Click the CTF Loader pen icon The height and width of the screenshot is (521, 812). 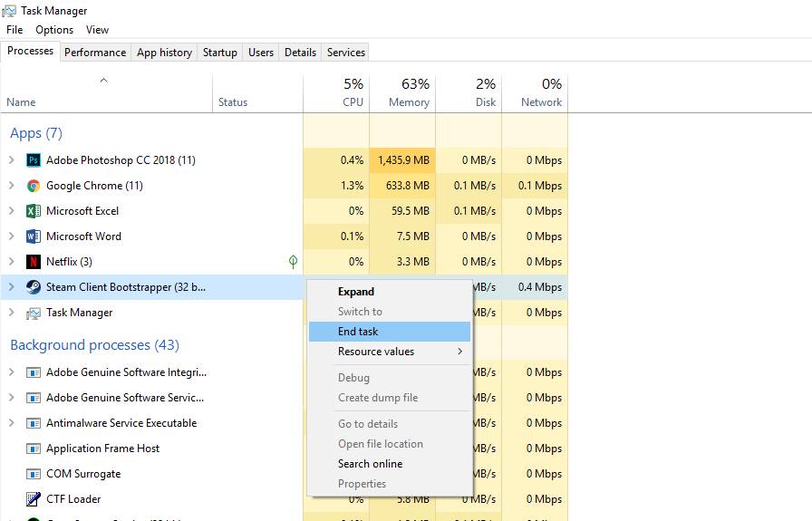tap(34, 499)
